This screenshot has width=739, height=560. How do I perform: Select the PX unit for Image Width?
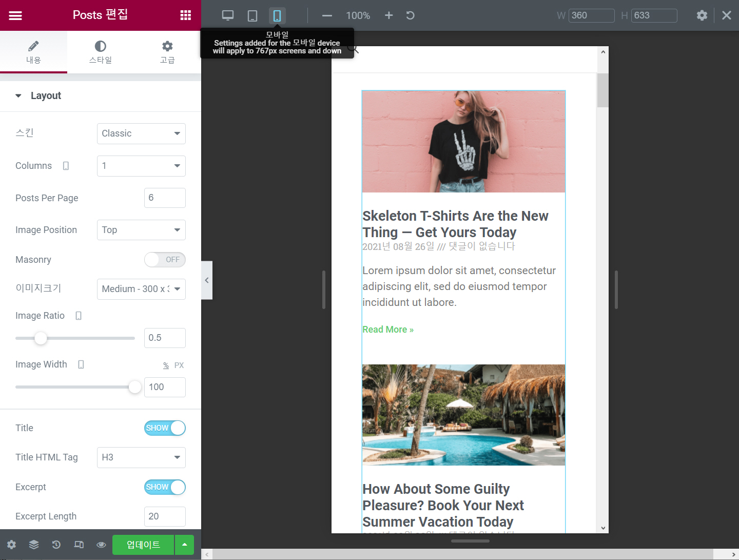click(x=179, y=365)
